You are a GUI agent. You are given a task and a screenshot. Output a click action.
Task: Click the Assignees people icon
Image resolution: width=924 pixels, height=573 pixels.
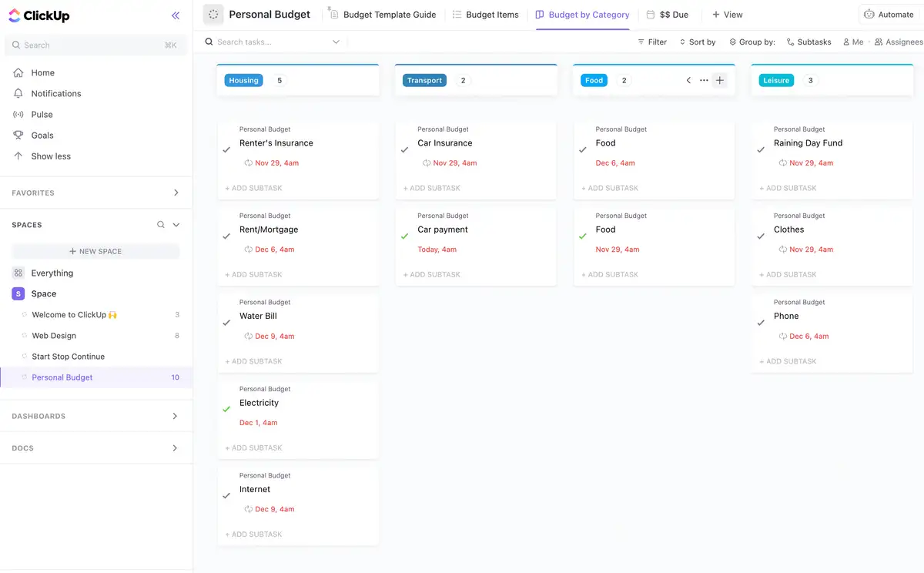[879, 42]
